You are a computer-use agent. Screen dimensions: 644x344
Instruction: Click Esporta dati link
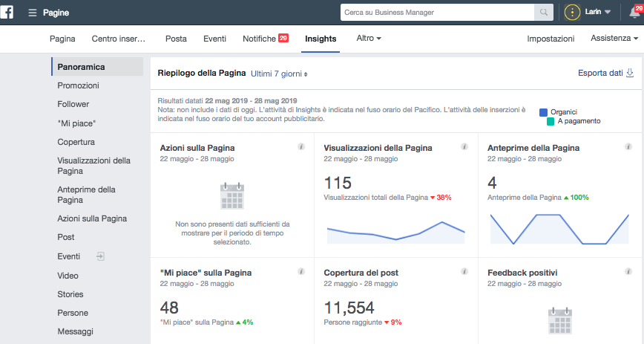[600, 74]
